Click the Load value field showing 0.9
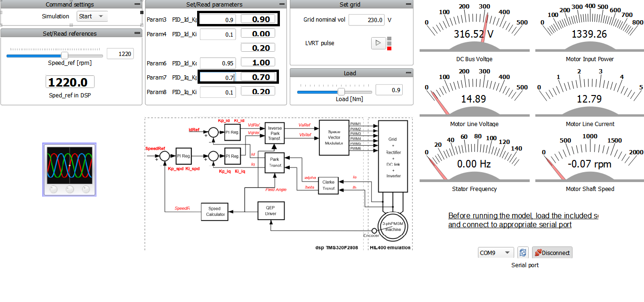The image size is (644, 302). coord(389,90)
